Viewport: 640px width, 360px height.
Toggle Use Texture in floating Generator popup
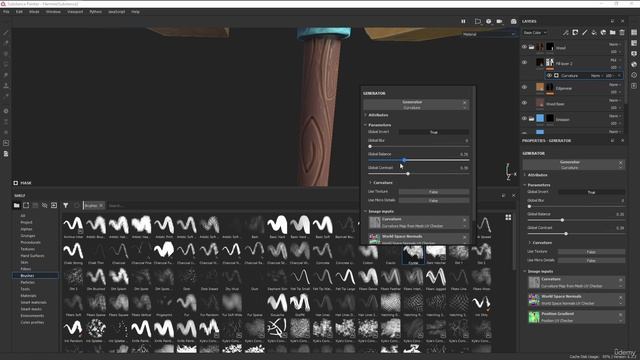point(433,191)
